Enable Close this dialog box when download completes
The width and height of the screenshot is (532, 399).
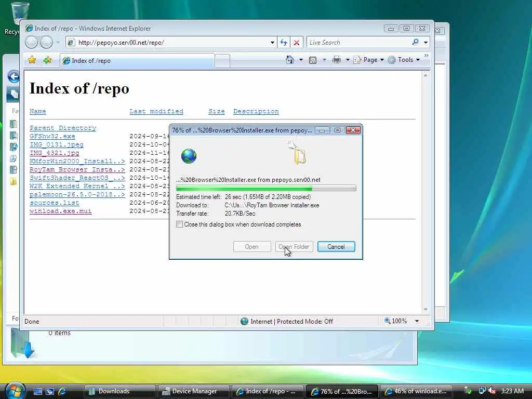179,224
